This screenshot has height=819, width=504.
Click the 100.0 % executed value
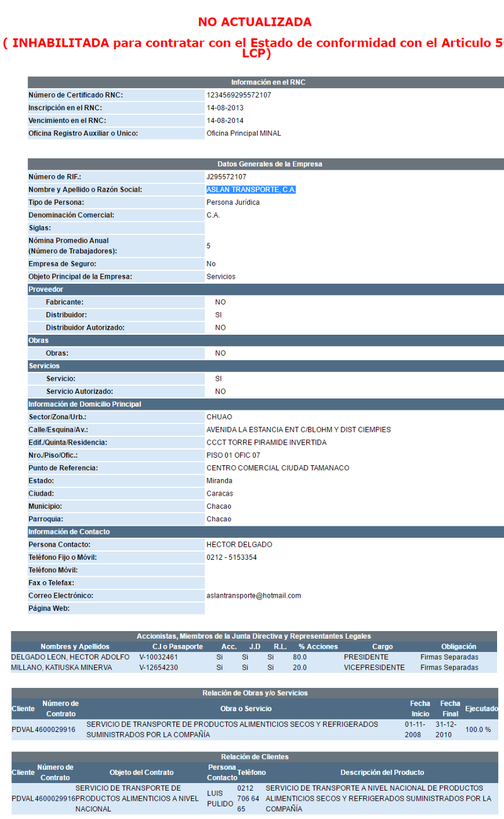(x=478, y=729)
